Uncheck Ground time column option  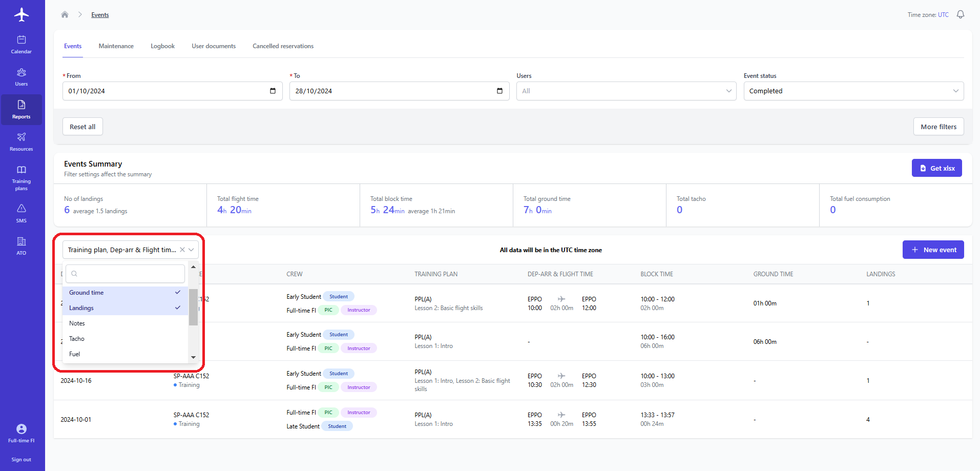(125, 293)
